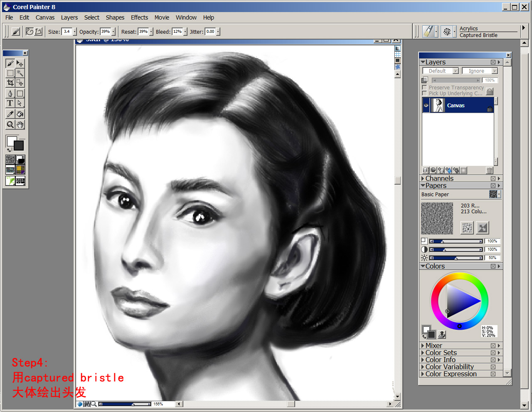This screenshot has height=412, width=532.
Task: Select the Grabber hand tool
Action: pyautogui.click(x=20, y=124)
